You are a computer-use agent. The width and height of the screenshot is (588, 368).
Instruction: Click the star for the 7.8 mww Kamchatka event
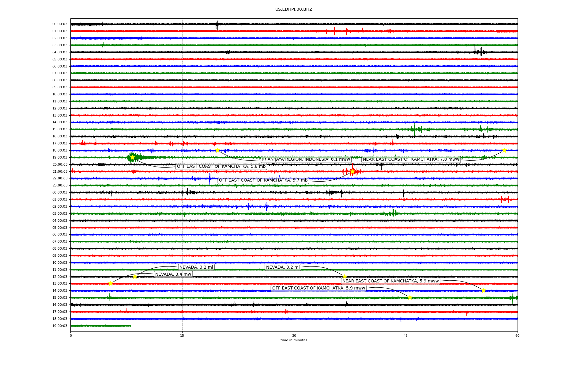[x=504, y=150]
